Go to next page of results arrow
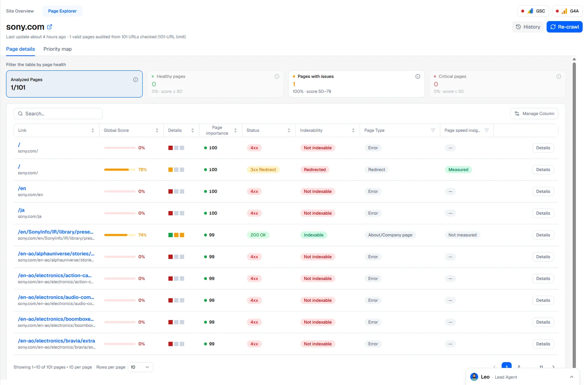Image resolution: width=588 pixels, height=385 pixels. pos(554,367)
